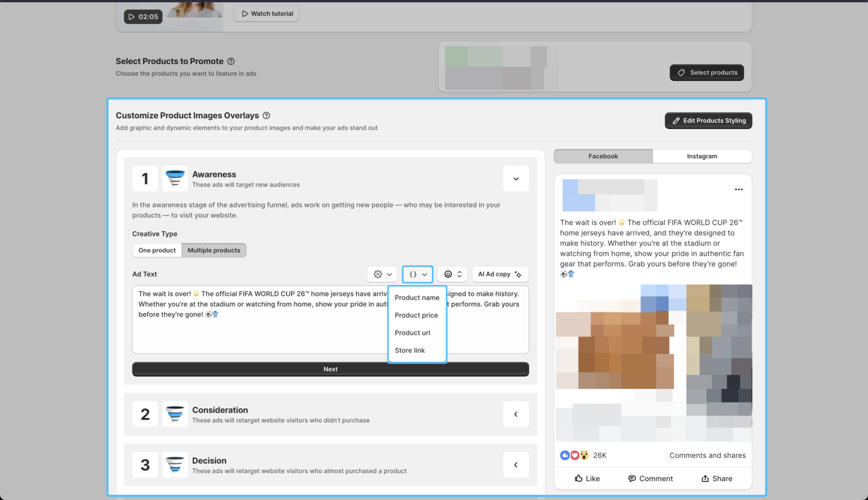Switch preview to Instagram
The height and width of the screenshot is (500, 868).
702,156
